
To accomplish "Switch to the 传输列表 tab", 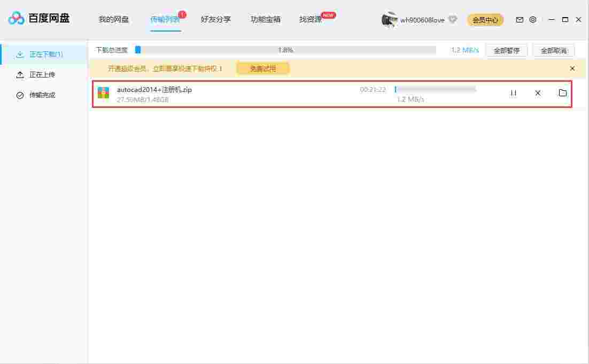I will click(165, 19).
